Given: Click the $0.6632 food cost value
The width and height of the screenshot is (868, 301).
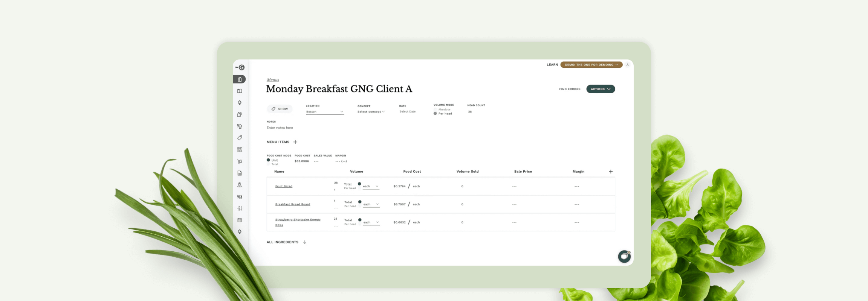Looking at the screenshot, I should click(x=399, y=222).
